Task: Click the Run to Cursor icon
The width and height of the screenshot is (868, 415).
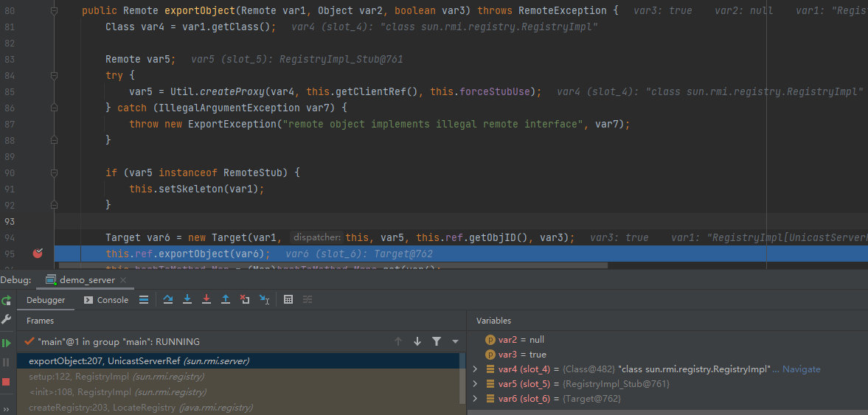Action: click(264, 300)
